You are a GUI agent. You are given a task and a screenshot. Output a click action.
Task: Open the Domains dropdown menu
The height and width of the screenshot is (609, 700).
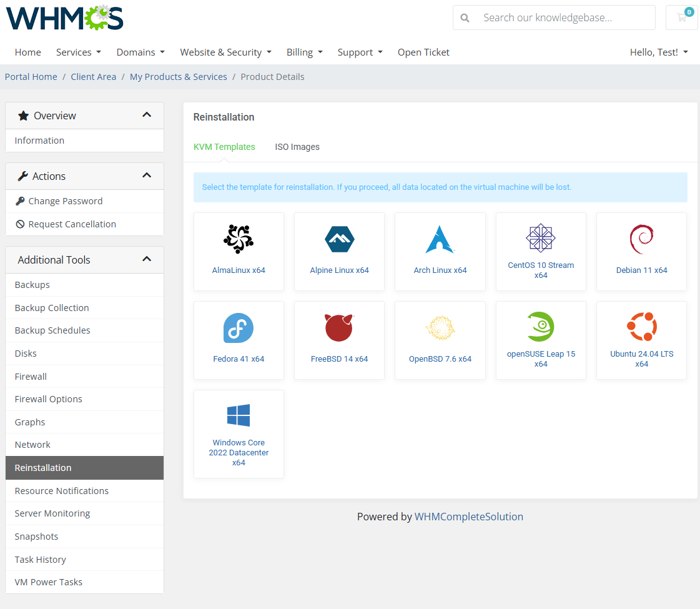(x=140, y=52)
